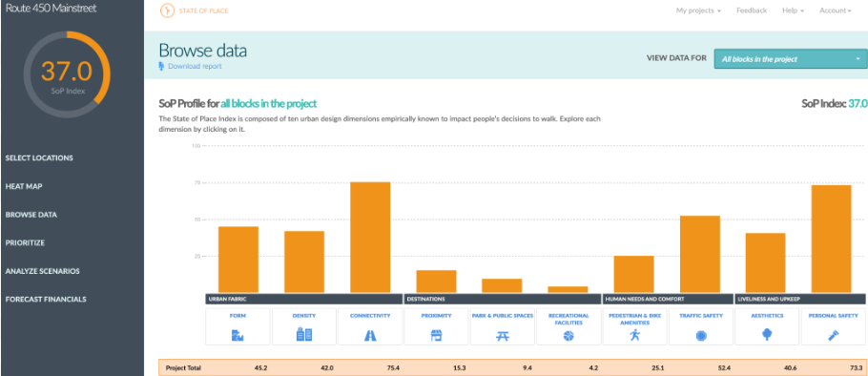Click the Recreational Facilities ball icon
This screenshot has height=376, width=868.
coord(568,336)
